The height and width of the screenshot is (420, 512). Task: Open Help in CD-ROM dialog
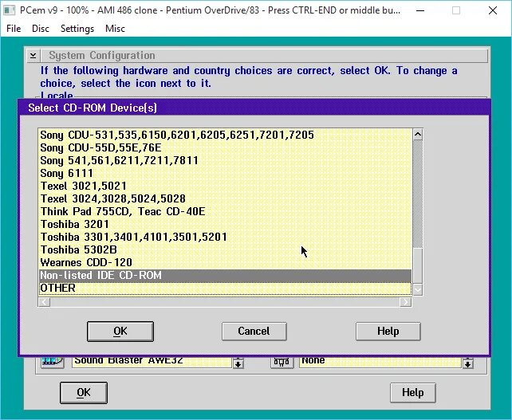click(x=388, y=332)
